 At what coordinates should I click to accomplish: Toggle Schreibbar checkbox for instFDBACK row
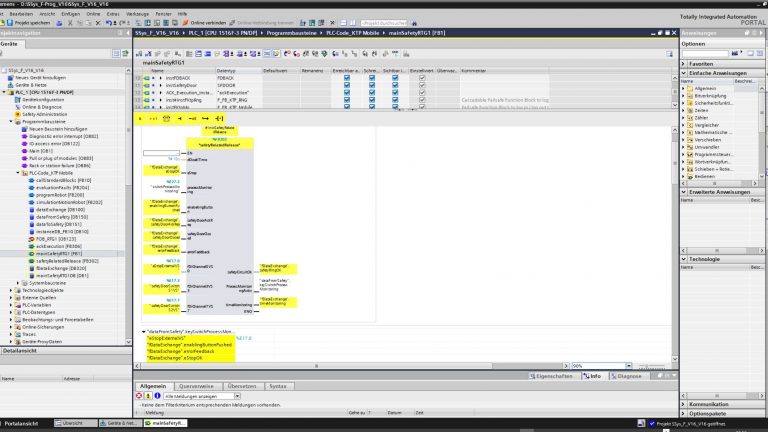click(372, 78)
